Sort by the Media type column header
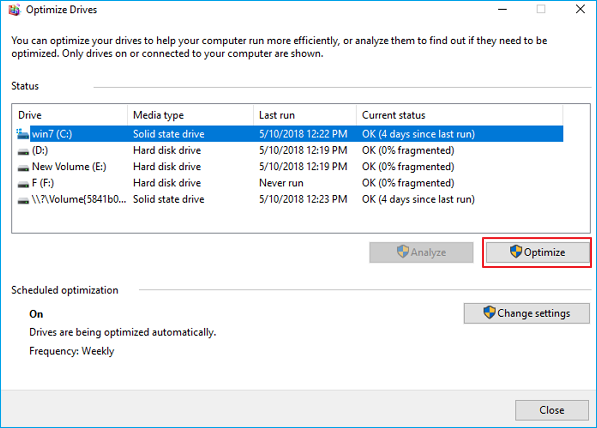The width and height of the screenshot is (597, 428). coord(190,115)
